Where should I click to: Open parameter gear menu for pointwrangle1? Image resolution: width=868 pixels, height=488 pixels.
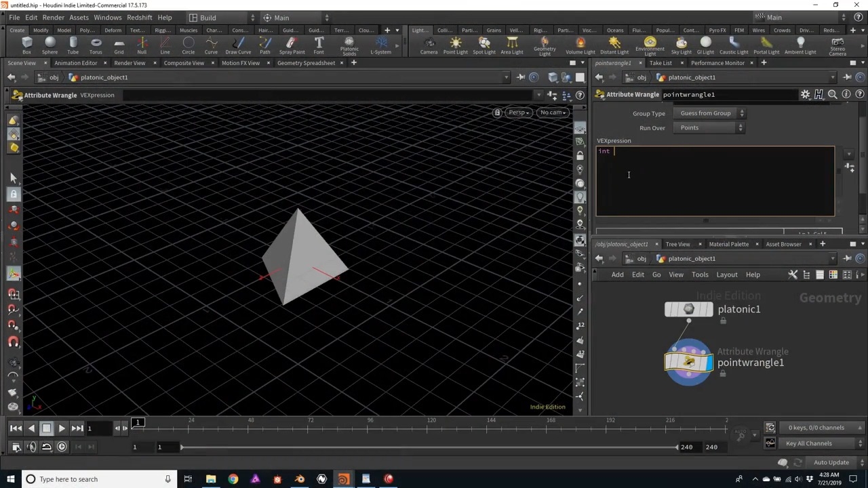pyautogui.click(x=805, y=94)
